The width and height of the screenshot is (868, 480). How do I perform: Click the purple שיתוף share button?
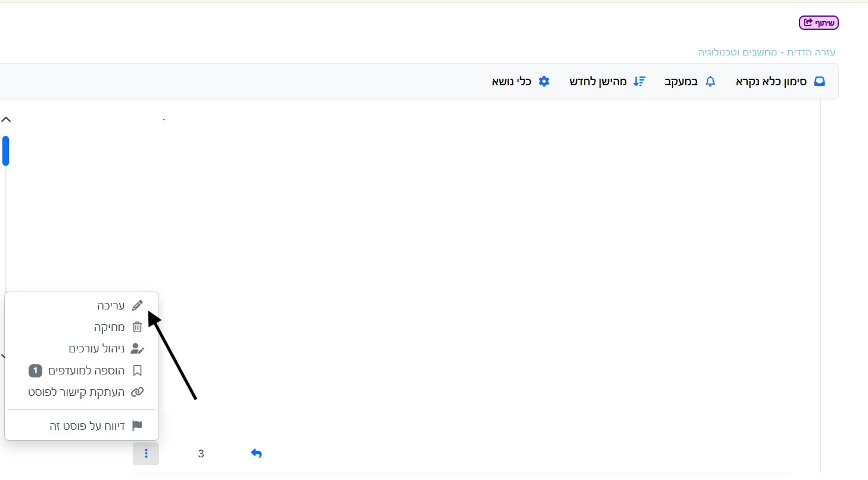coord(819,23)
